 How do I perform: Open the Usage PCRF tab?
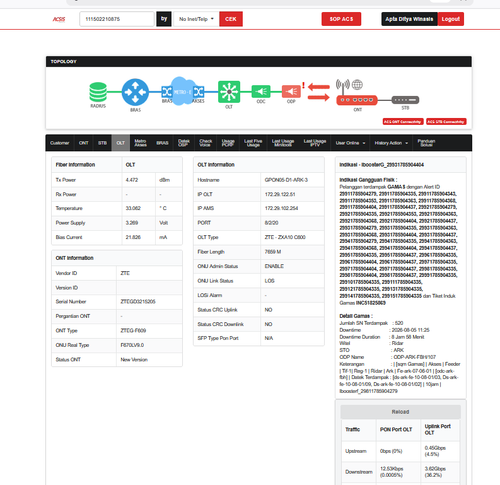228,143
